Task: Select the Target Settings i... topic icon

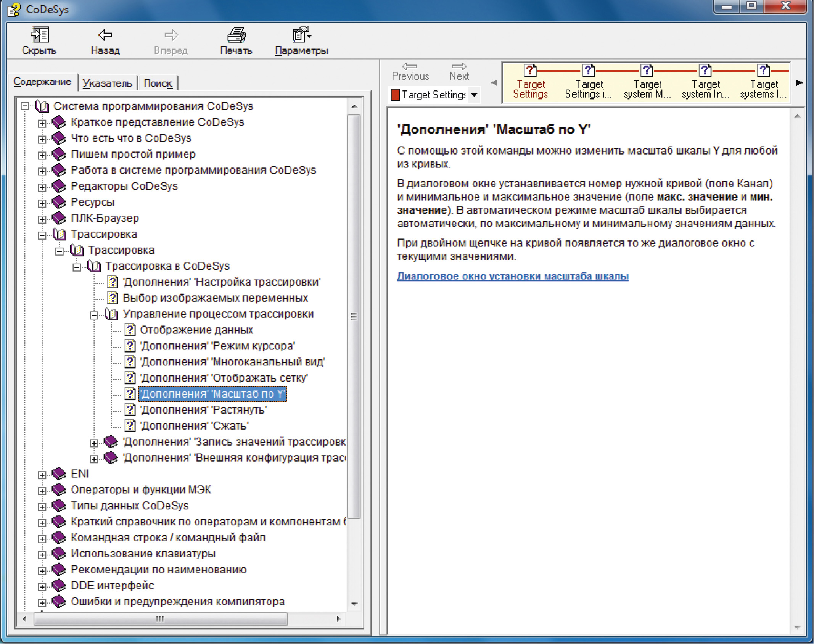Action: tap(588, 71)
